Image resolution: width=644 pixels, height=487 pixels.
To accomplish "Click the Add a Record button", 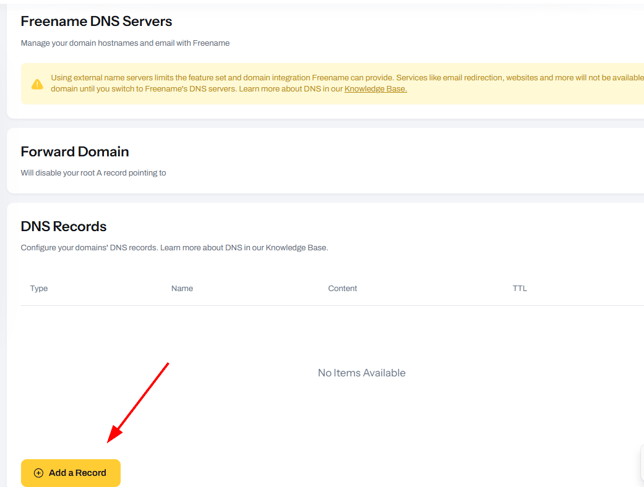I will (70, 473).
